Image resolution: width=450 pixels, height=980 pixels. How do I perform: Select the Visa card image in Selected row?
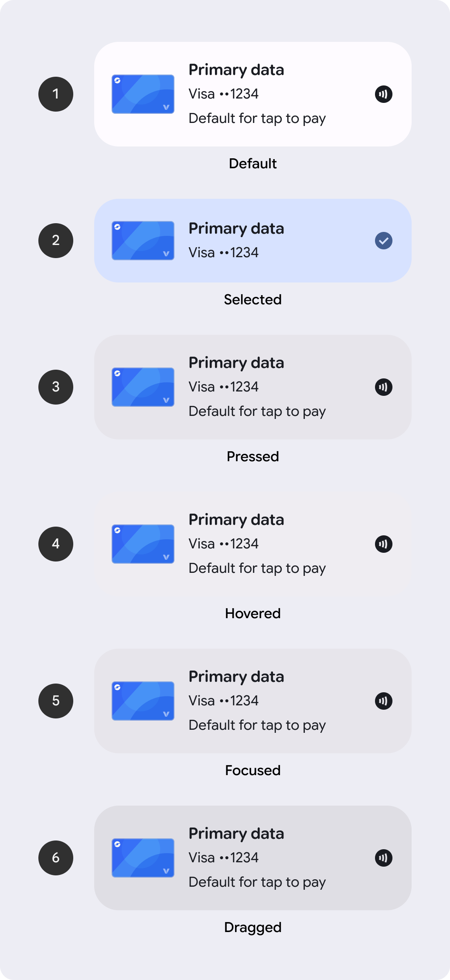(x=143, y=241)
